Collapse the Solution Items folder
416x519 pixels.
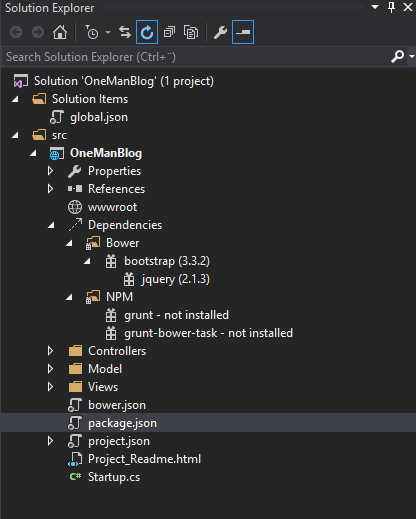click(x=15, y=99)
